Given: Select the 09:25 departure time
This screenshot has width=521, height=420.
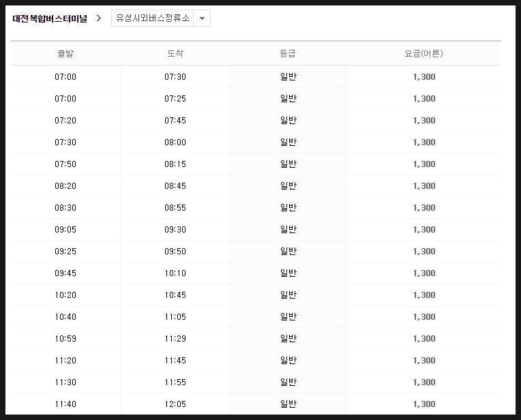Looking at the screenshot, I should (65, 251).
